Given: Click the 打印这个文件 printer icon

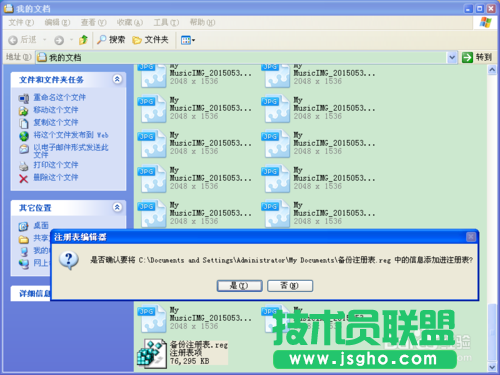Looking at the screenshot, I should click(23, 166).
